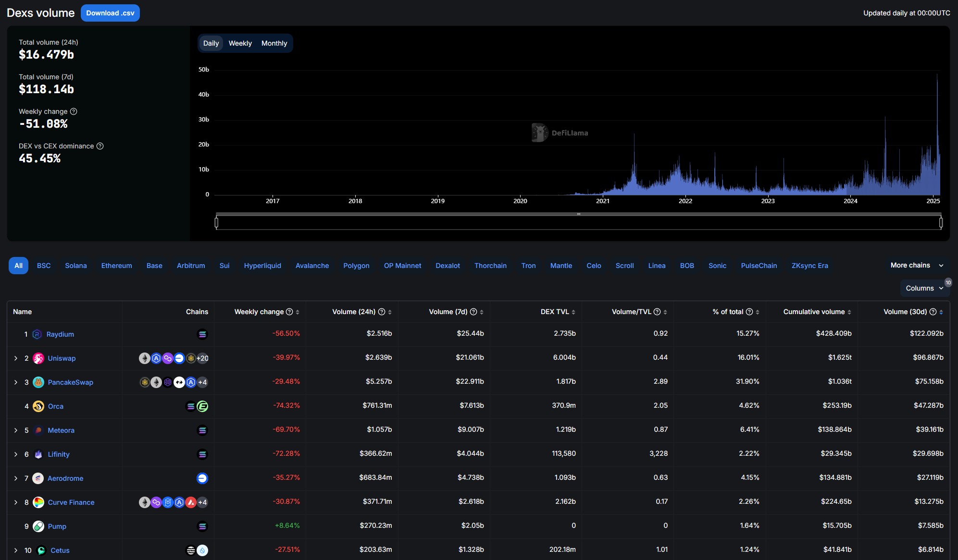Open the More chains dropdown

coord(917,265)
